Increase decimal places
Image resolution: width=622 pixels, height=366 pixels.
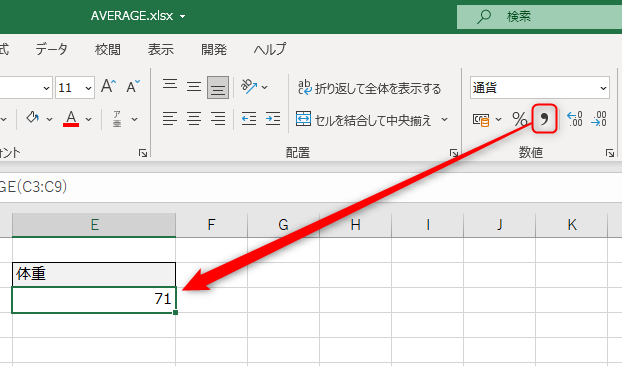click(x=574, y=119)
